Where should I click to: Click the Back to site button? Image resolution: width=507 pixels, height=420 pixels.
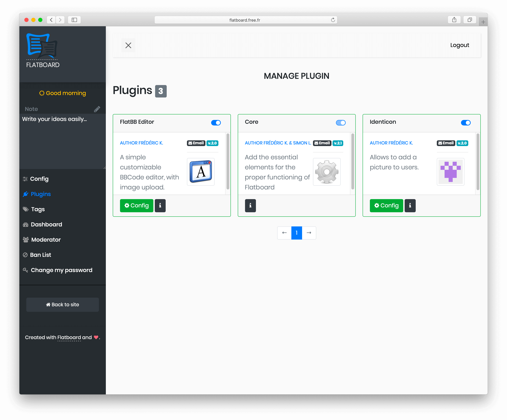click(x=63, y=305)
